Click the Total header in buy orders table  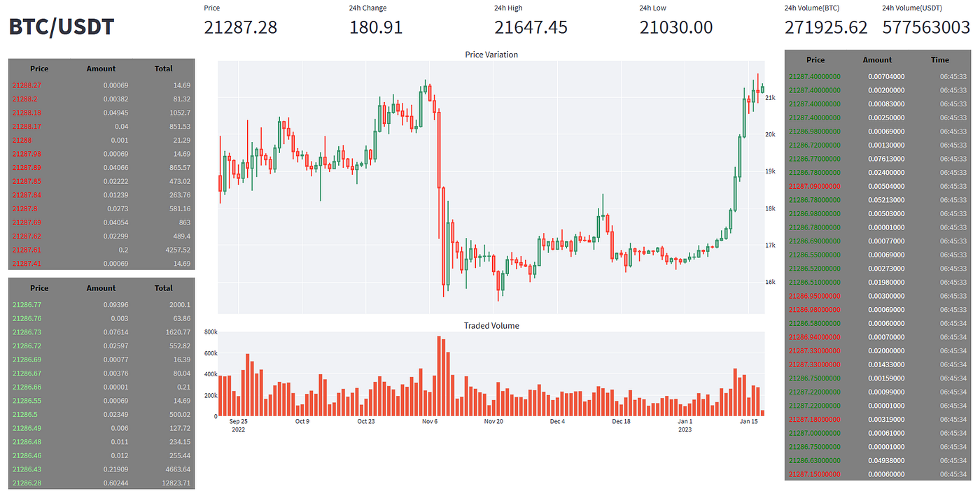[164, 288]
